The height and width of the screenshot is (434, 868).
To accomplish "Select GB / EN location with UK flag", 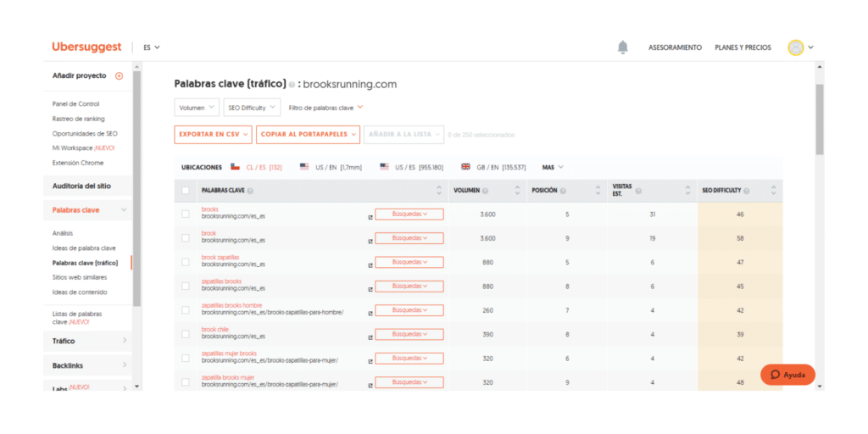I will tap(493, 167).
